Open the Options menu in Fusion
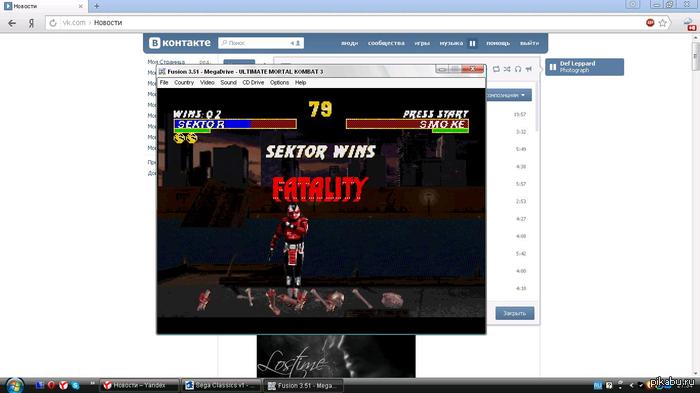This screenshot has height=393, width=700. tap(279, 83)
